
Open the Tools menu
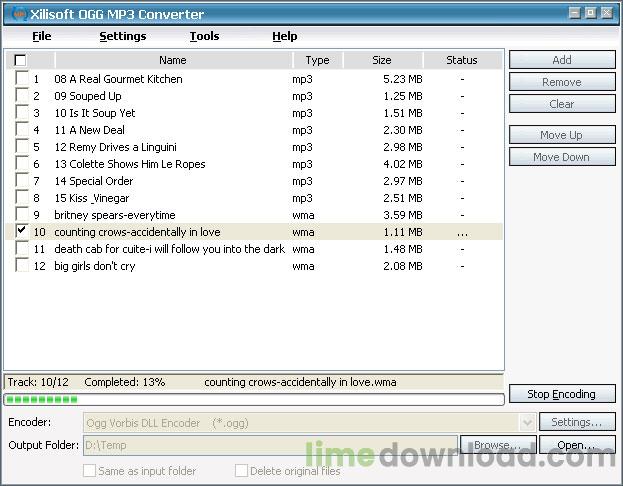tap(204, 36)
